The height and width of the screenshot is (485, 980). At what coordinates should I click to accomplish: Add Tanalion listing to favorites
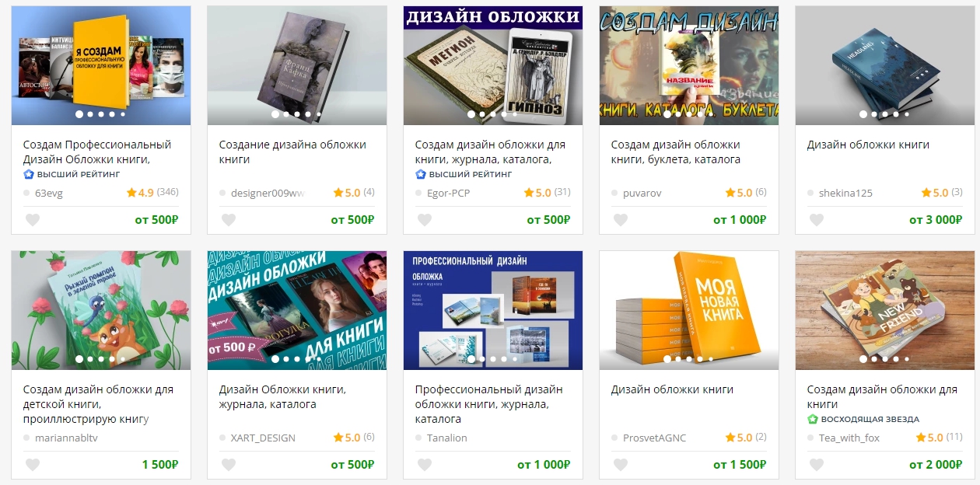click(425, 465)
